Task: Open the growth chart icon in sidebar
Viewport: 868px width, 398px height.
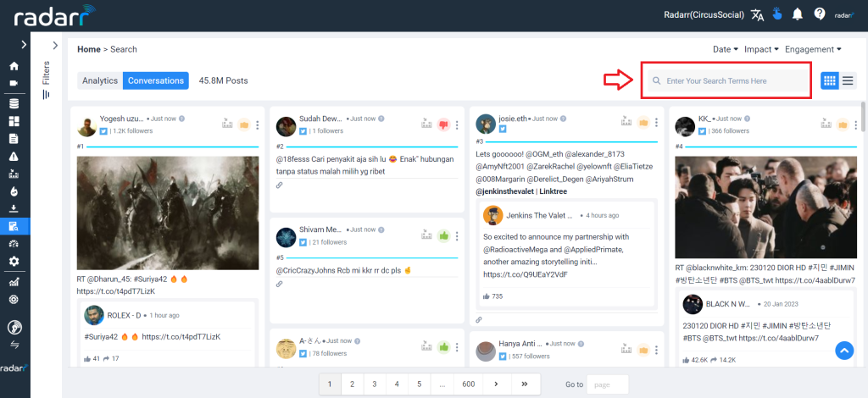Action: (14, 282)
